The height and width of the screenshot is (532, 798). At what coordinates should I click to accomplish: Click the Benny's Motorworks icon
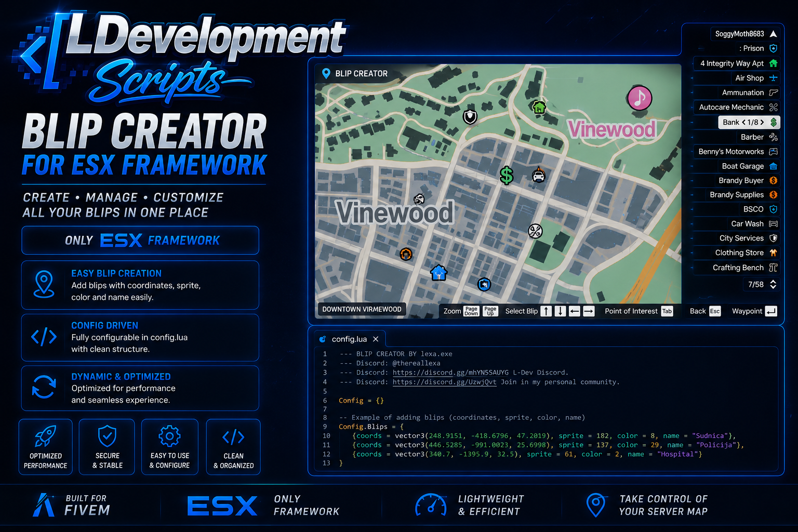point(773,152)
